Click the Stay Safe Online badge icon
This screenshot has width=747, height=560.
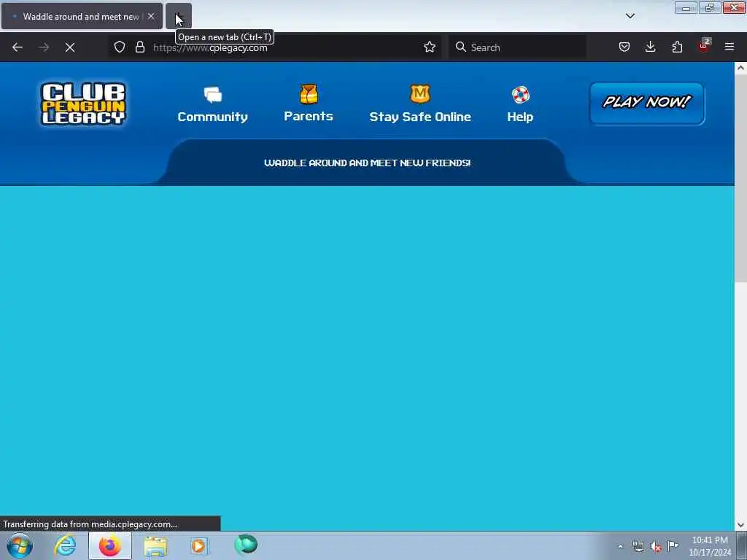pos(420,94)
